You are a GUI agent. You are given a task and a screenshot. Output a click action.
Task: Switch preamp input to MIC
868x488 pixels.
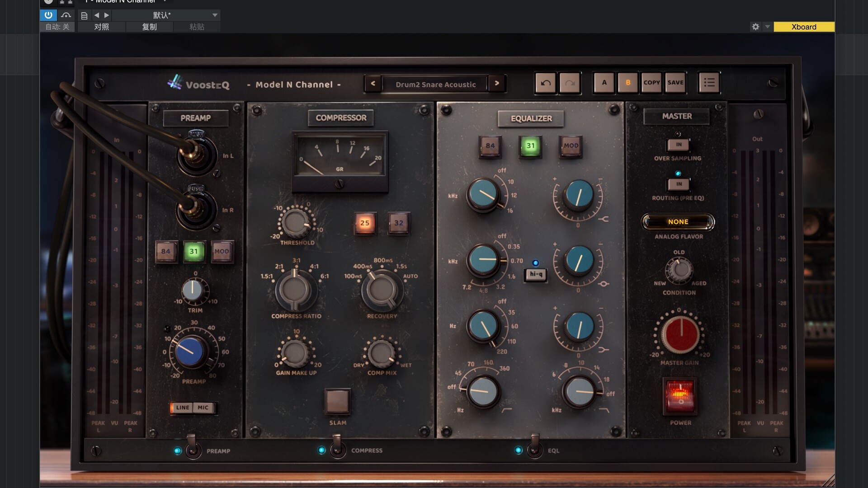pos(203,408)
